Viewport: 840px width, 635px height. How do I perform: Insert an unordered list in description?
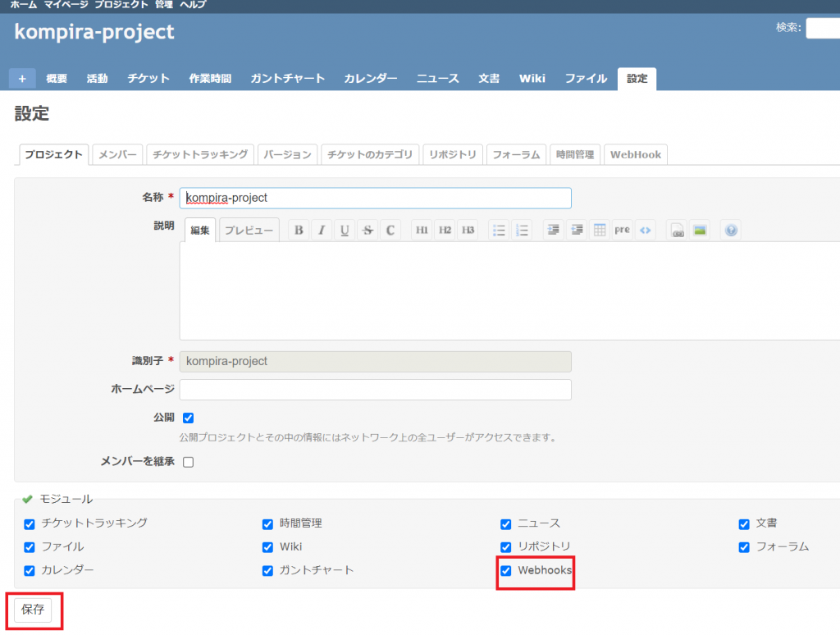pyautogui.click(x=499, y=230)
